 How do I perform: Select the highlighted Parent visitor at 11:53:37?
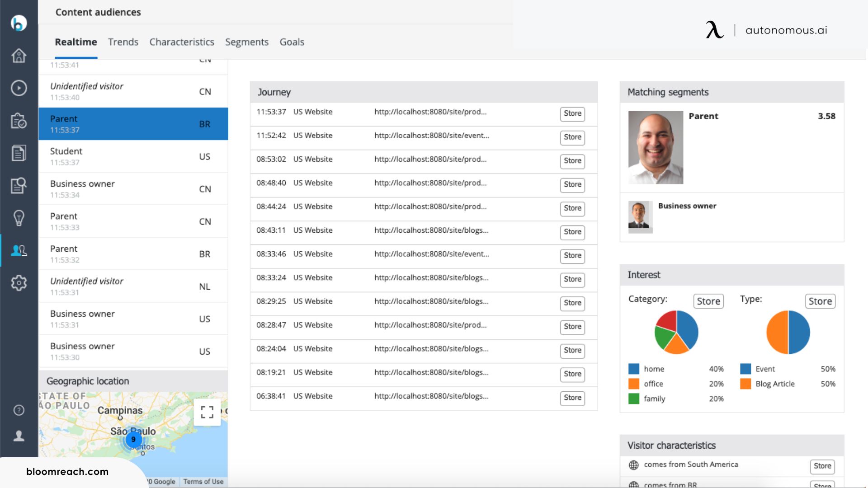click(x=133, y=124)
